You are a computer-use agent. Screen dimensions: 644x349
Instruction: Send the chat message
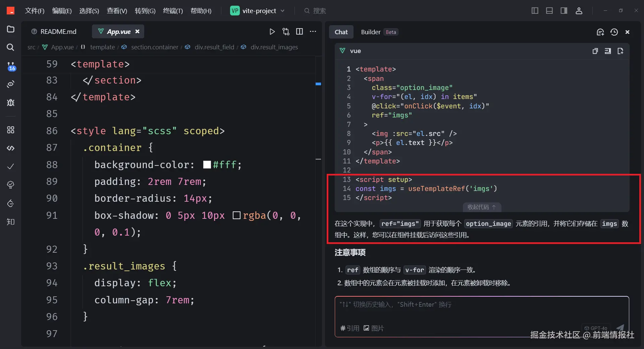pyautogui.click(x=621, y=328)
